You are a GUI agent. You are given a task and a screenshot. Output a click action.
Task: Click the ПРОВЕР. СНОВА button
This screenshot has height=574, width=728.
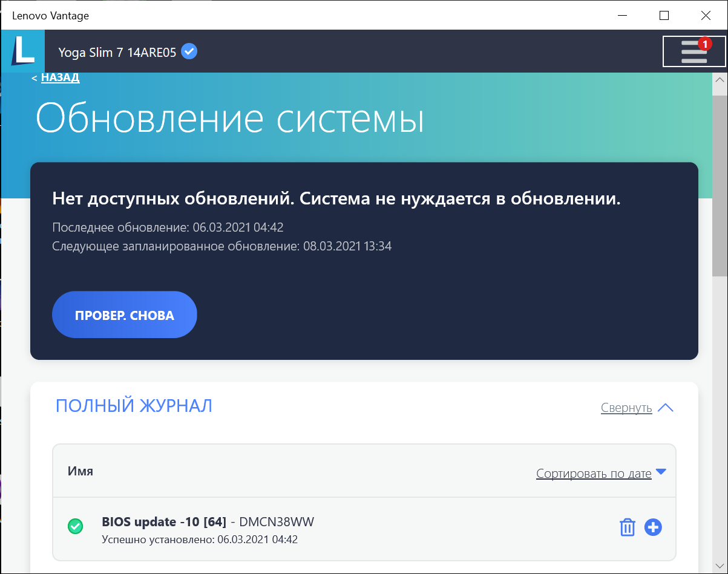click(125, 315)
